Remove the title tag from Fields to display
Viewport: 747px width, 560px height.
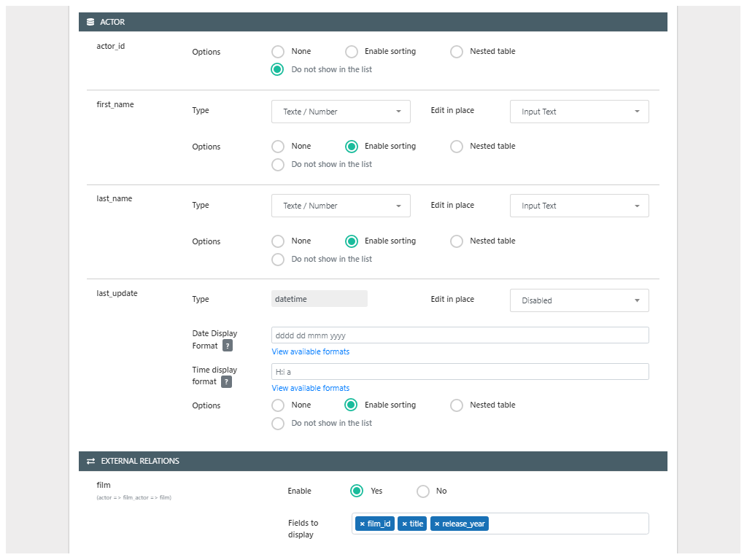(405, 524)
